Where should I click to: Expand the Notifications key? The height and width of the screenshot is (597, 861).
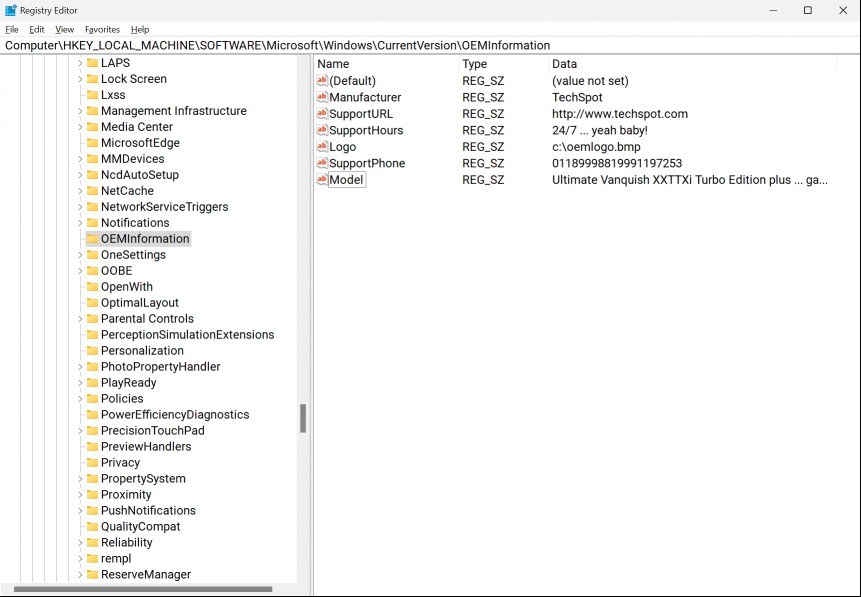(80, 222)
